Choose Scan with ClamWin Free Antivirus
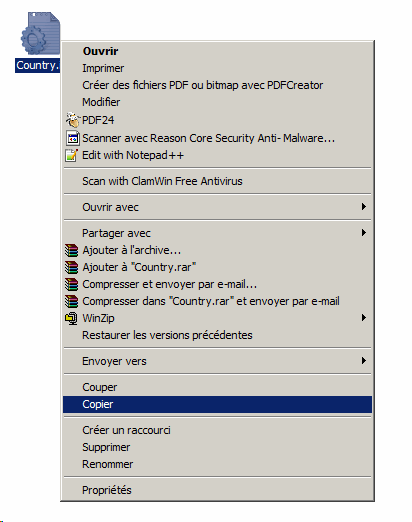412x522 pixels. pyautogui.click(x=217, y=181)
